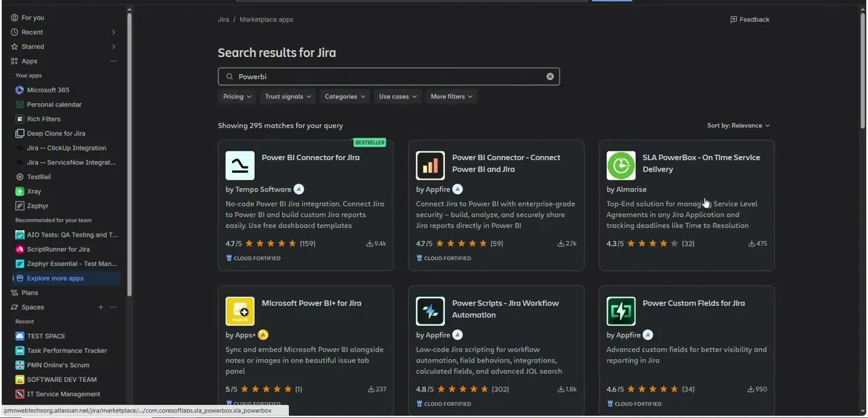Open the Categories filter dropdown
The width and height of the screenshot is (868, 418).
coord(344,96)
